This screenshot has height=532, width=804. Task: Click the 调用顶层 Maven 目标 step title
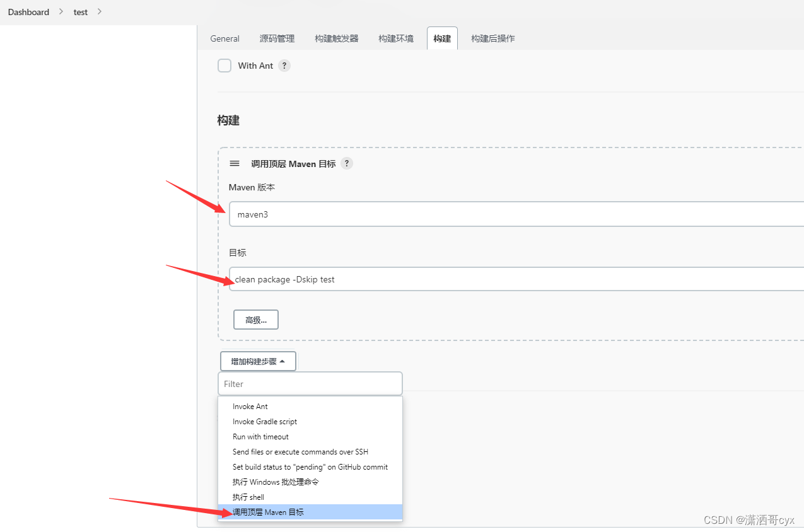coord(293,164)
